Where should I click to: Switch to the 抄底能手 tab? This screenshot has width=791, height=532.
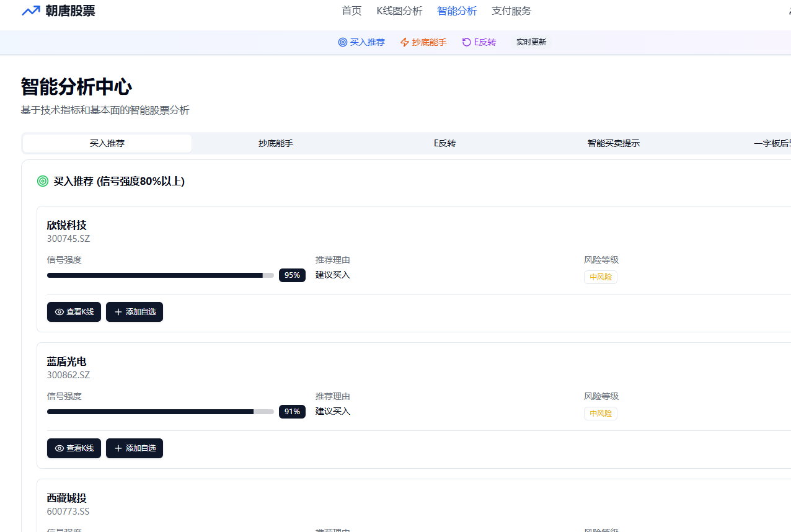(x=276, y=143)
